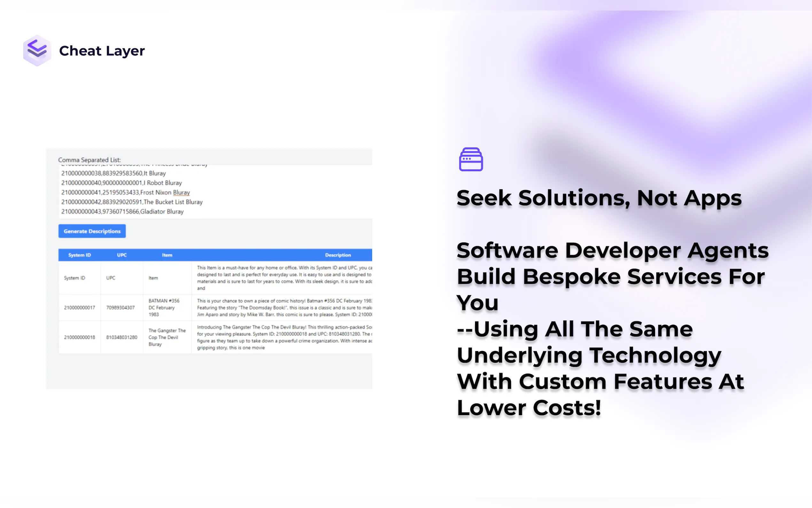Click the BATMAN #356 item cell

164,307
